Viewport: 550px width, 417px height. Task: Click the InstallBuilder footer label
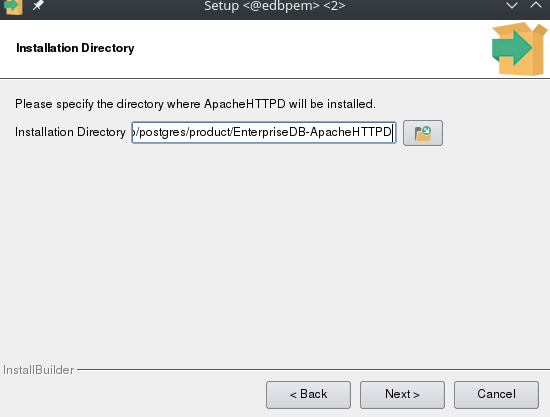(38, 370)
